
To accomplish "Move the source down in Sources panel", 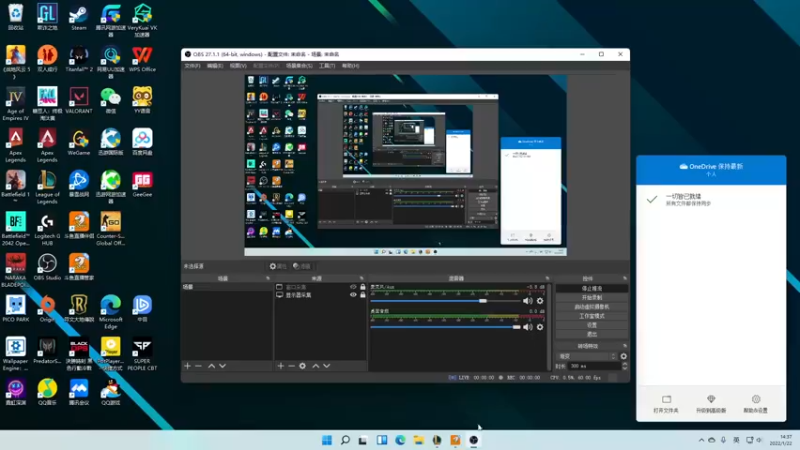I will pyautogui.click(x=327, y=366).
